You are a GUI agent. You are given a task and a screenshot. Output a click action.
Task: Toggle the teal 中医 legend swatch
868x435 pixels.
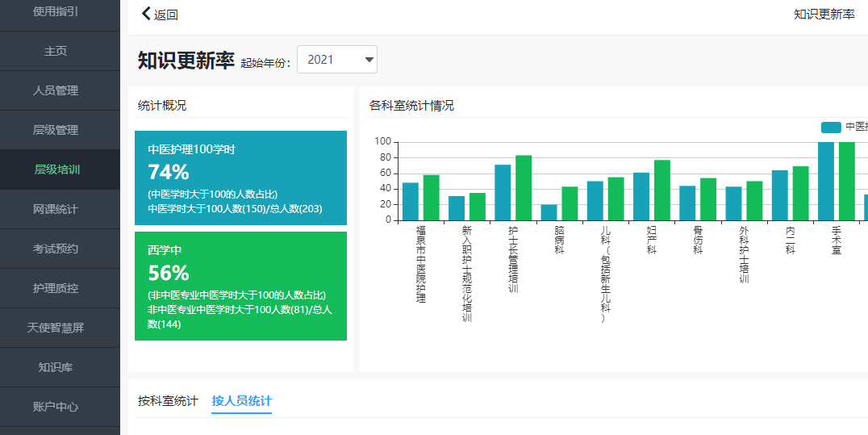pyautogui.click(x=831, y=128)
